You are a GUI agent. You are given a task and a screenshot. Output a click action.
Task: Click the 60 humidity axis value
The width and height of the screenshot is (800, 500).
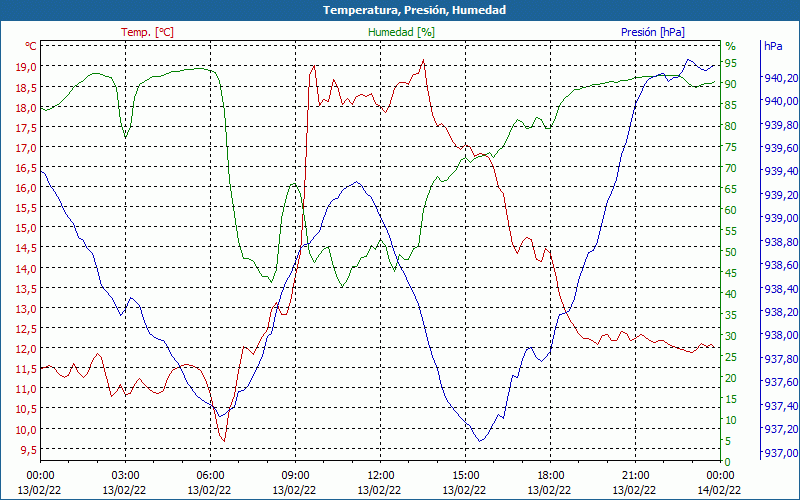[x=731, y=210]
